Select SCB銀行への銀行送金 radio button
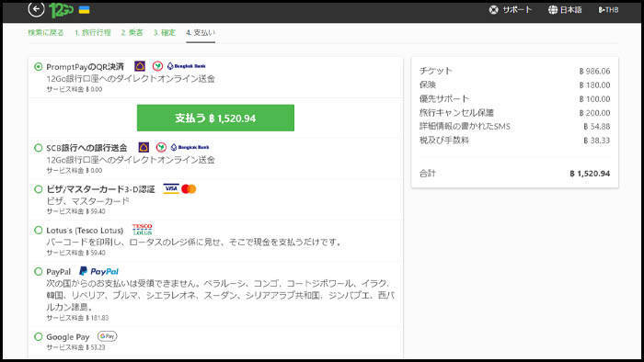The width and height of the screenshot is (644, 362). pyautogui.click(x=39, y=148)
